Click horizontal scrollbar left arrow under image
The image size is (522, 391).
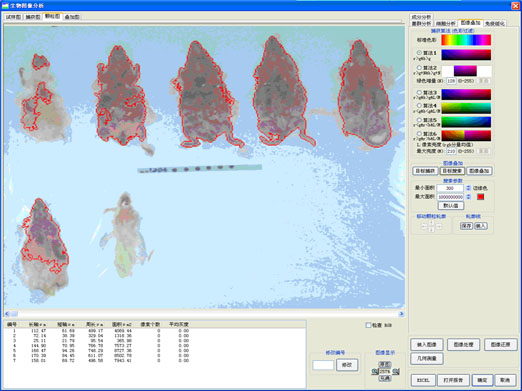pyautogui.click(x=7, y=314)
